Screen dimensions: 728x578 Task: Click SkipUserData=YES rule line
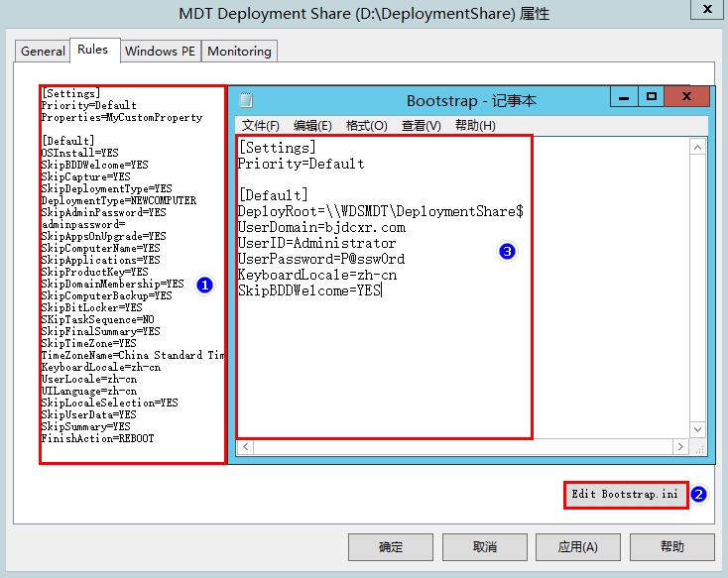pos(88,415)
